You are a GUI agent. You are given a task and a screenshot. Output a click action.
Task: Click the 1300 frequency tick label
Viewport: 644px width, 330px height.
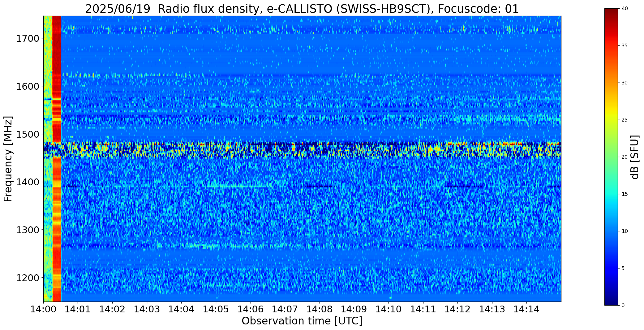tap(28, 230)
